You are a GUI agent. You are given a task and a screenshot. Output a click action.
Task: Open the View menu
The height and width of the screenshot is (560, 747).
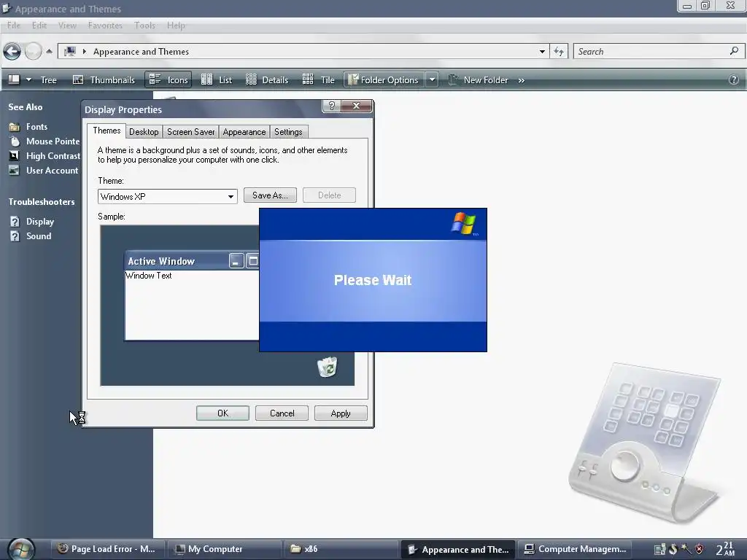[x=67, y=26]
